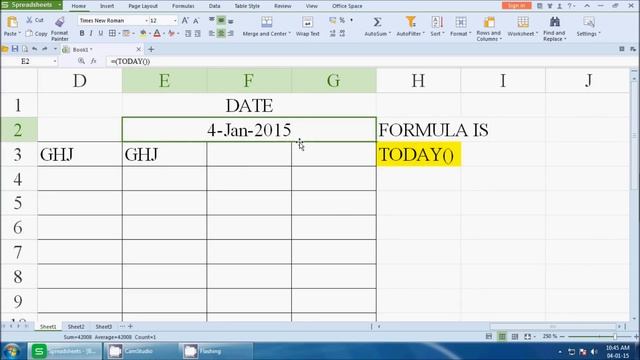Viewport: 640px width, 360px height.
Task: Increase font size with large A
Action: pos(185,20)
